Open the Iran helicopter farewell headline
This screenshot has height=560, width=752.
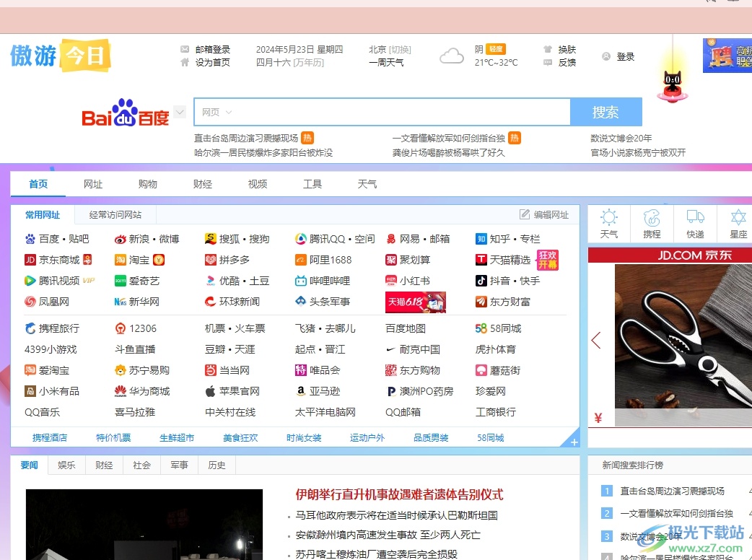coord(399,494)
